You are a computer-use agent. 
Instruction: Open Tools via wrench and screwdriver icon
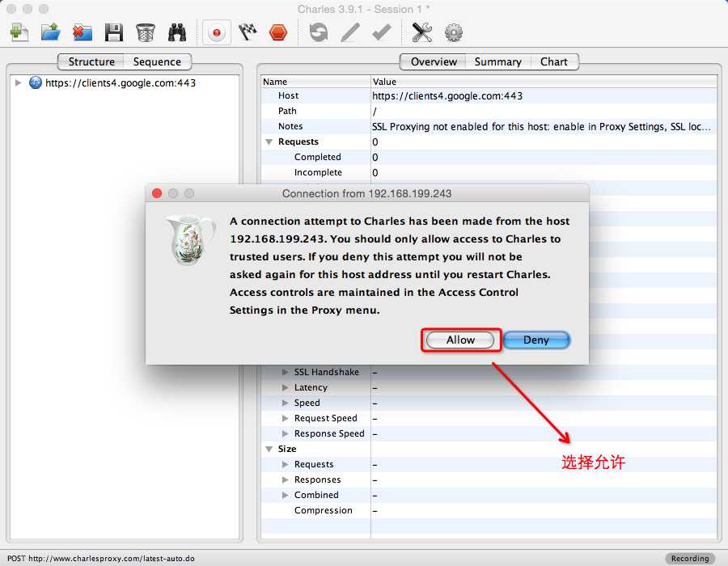pos(422,33)
